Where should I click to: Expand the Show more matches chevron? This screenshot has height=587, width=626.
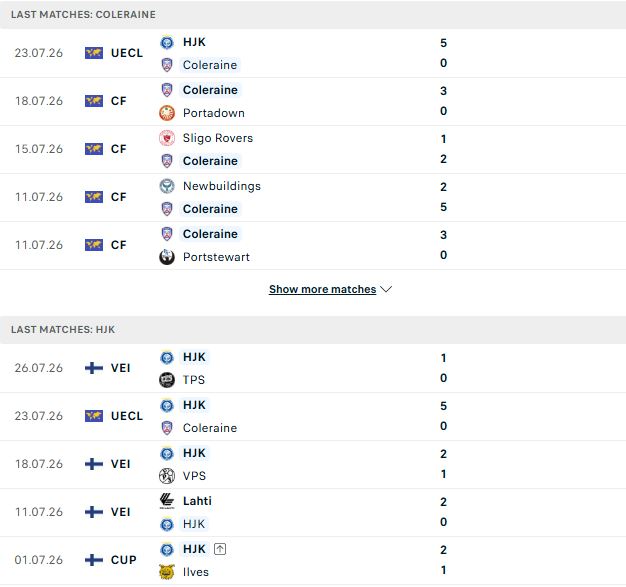[386, 289]
